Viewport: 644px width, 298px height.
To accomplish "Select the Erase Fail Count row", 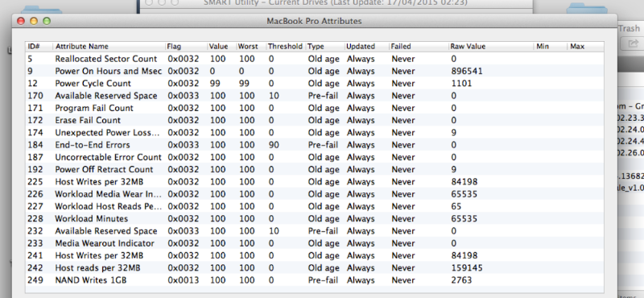I will (x=315, y=121).
